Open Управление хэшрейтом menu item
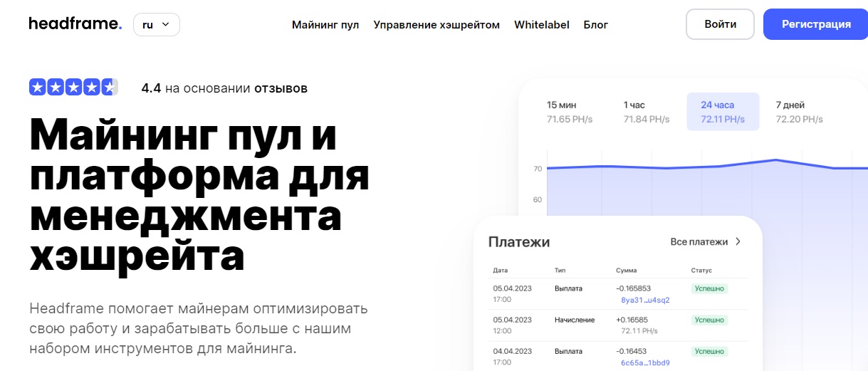The image size is (868, 371). 436,24
